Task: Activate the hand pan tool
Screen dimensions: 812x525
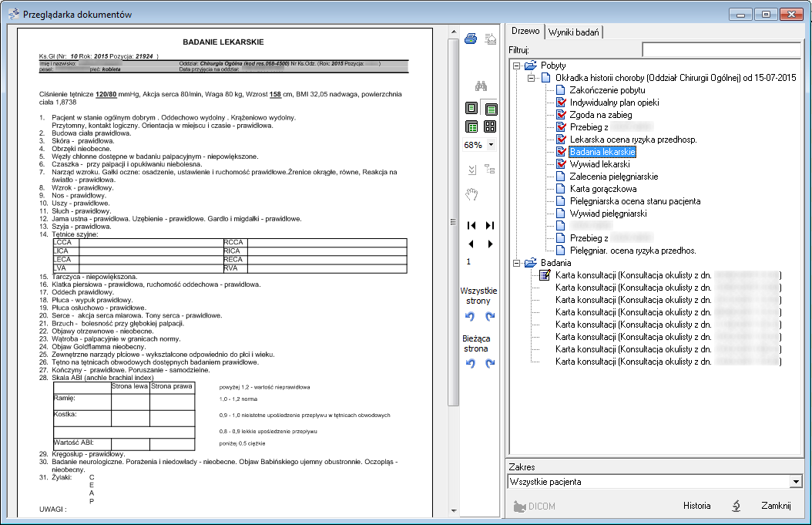Action: (x=471, y=194)
